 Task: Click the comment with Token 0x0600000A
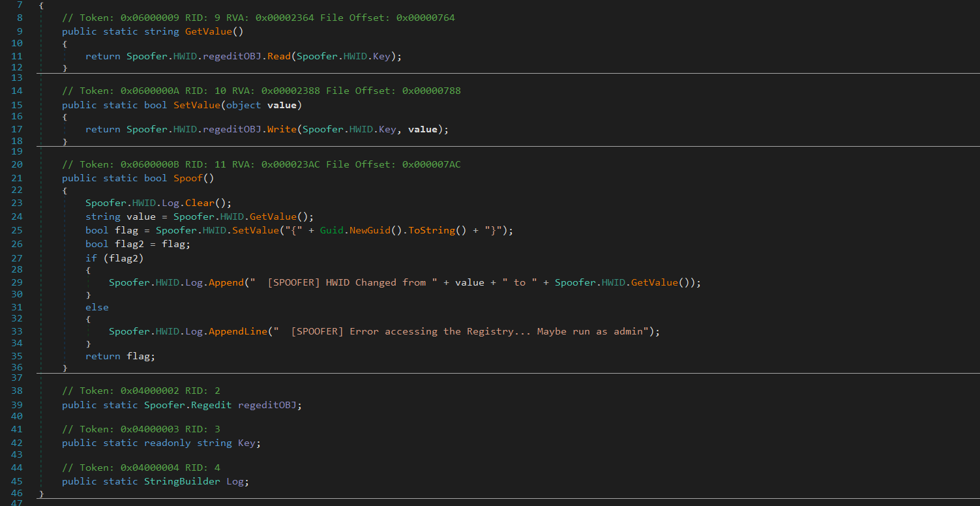(261, 91)
